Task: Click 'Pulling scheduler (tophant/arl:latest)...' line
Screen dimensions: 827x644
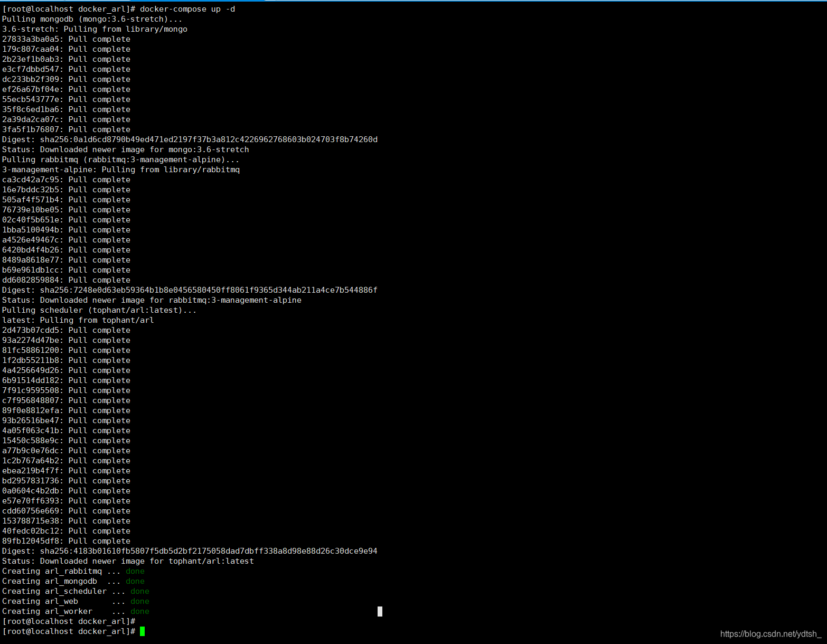Action: [99, 310]
